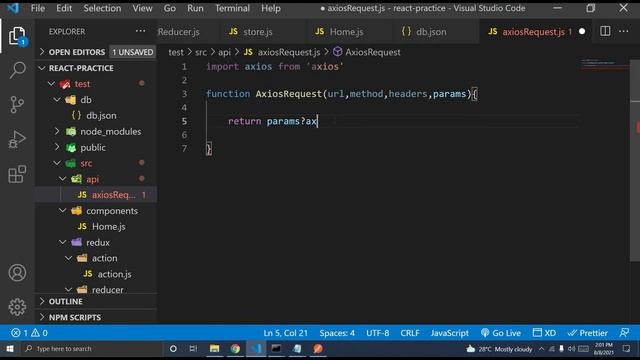Click the Cortana circle in taskbar
This screenshot has height=360, width=640.
pos(173,349)
